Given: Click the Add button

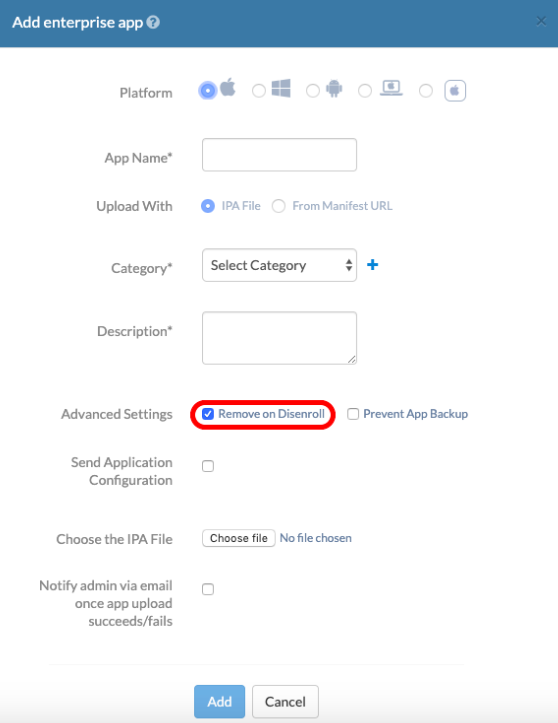Looking at the screenshot, I should 220,701.
